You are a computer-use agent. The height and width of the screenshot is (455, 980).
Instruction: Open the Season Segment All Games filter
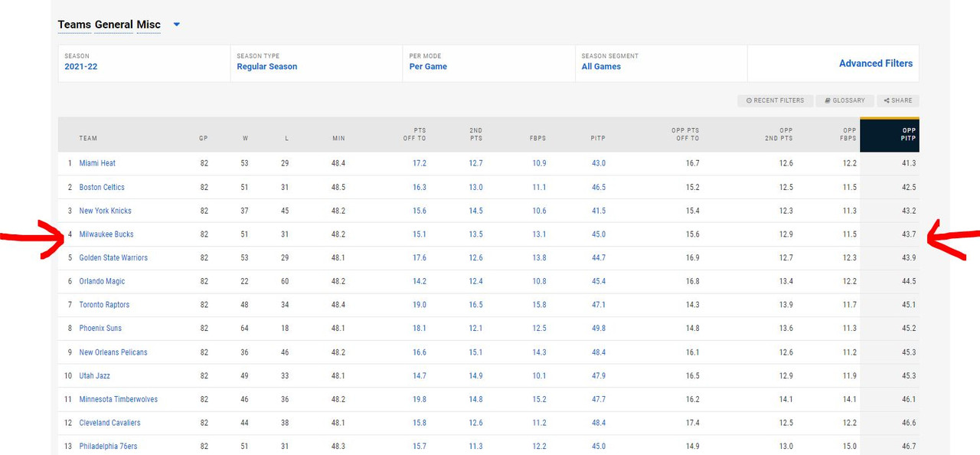click(x=661, y=64)
